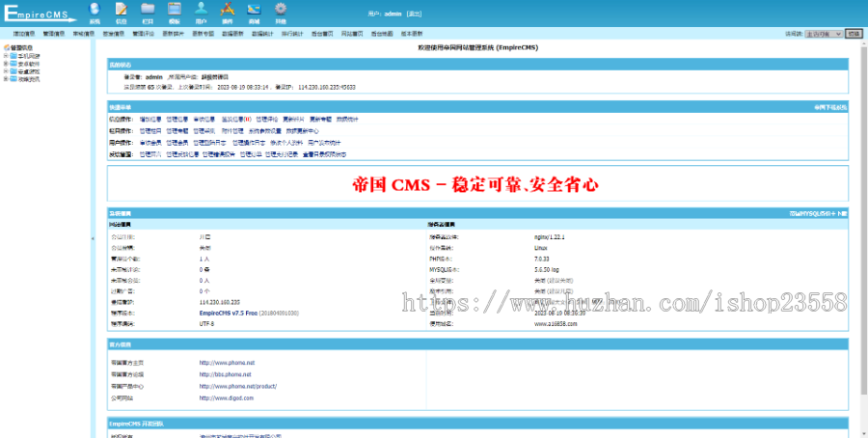Select 版本更新 in the top submenu bar
Image resolution: width=868 pixels, height=438 pixels.
412,34
